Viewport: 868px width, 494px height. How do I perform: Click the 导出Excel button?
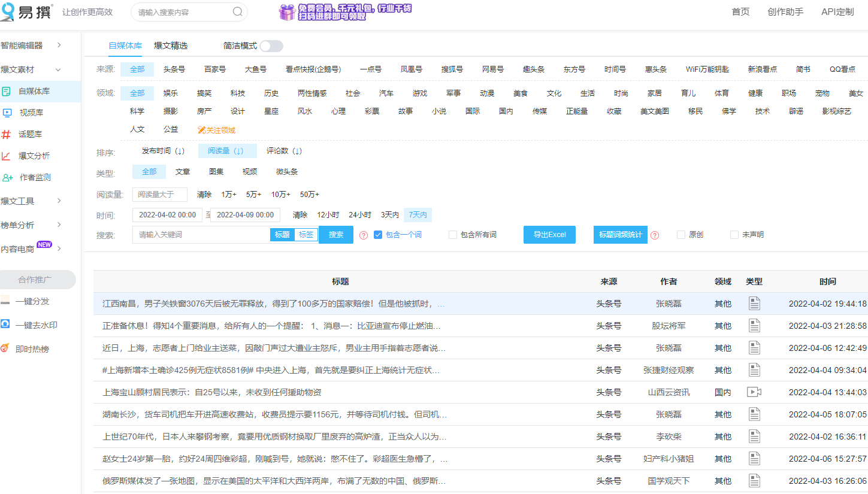(549, 235)
